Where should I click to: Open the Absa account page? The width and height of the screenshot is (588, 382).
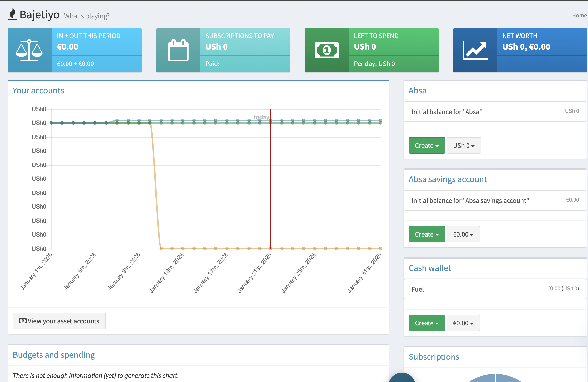point(417,90)
